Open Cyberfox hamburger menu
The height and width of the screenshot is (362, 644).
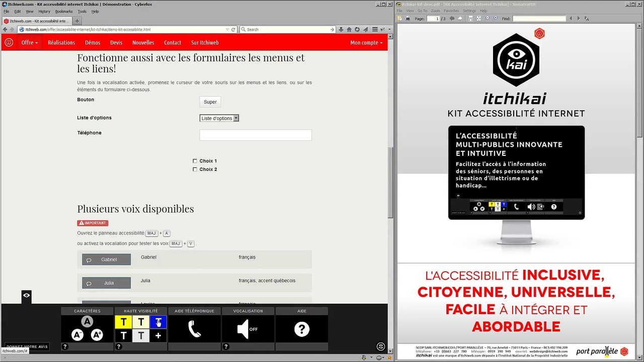(374, 30)
